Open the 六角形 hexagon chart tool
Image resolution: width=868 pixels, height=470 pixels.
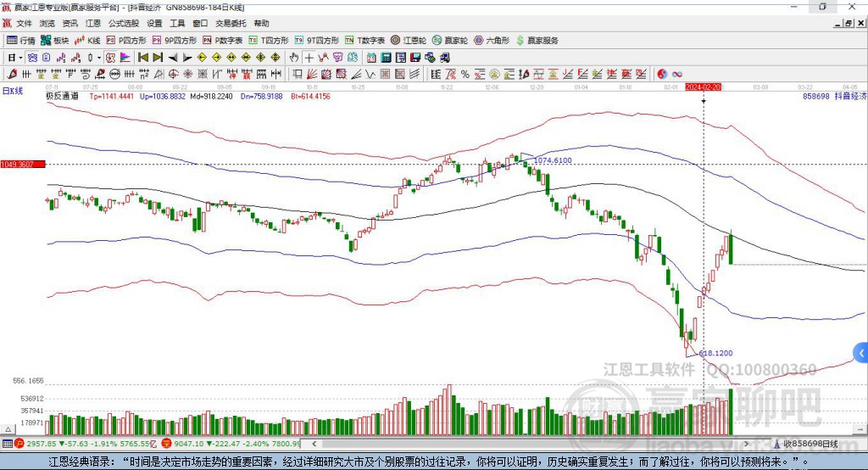point(492,41)
